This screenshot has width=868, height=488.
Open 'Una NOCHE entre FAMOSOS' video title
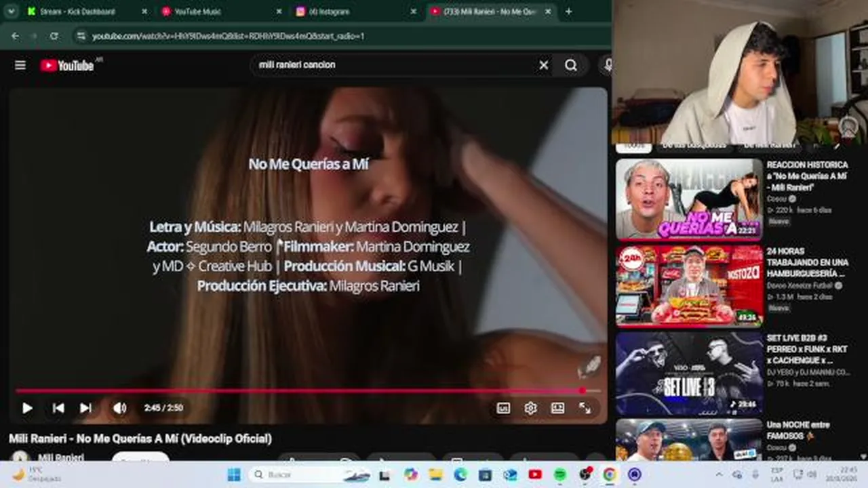pos(798,430)
